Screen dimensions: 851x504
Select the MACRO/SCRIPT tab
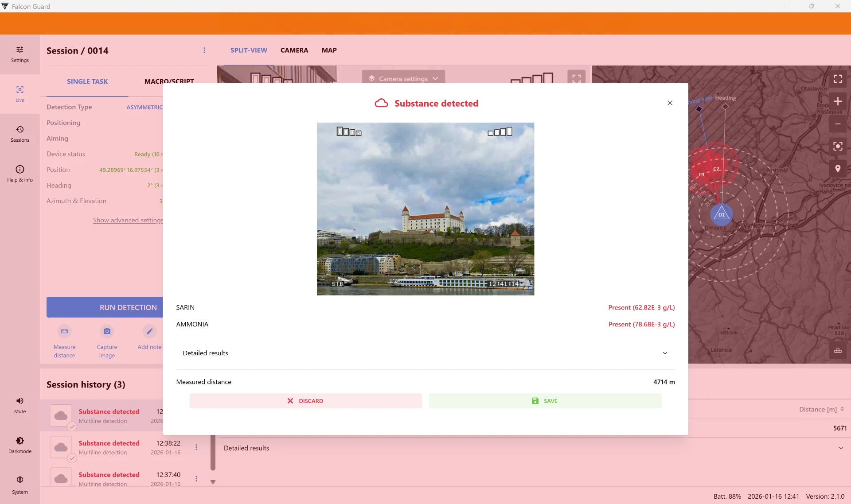(169, 81)
